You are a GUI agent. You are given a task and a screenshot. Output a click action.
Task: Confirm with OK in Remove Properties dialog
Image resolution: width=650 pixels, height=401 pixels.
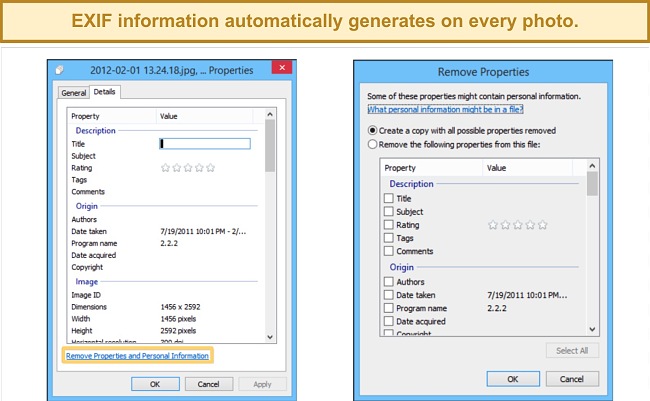513,379
